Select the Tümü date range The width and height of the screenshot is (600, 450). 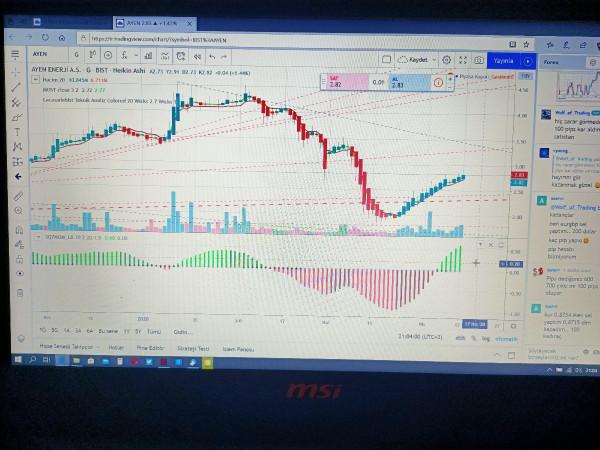(x=154, y=331)
